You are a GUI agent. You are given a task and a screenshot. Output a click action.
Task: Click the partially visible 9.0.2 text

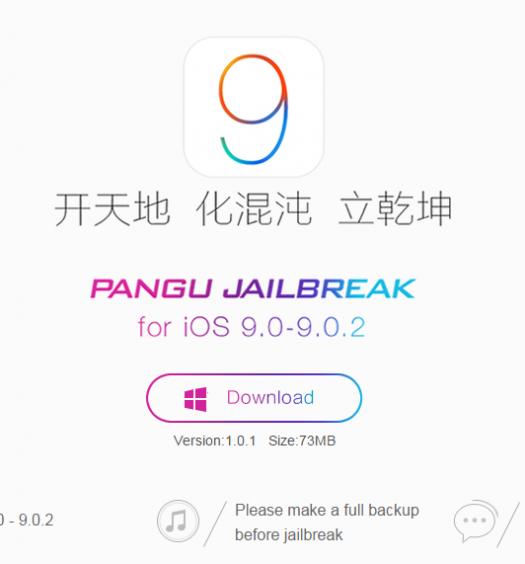pos(27,520)
